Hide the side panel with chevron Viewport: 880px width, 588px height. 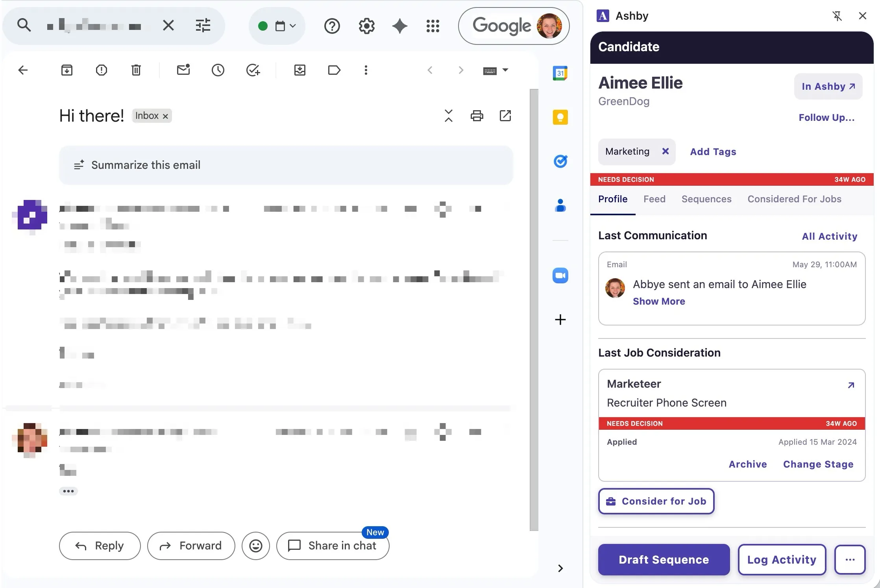click(x=560, y=568)
